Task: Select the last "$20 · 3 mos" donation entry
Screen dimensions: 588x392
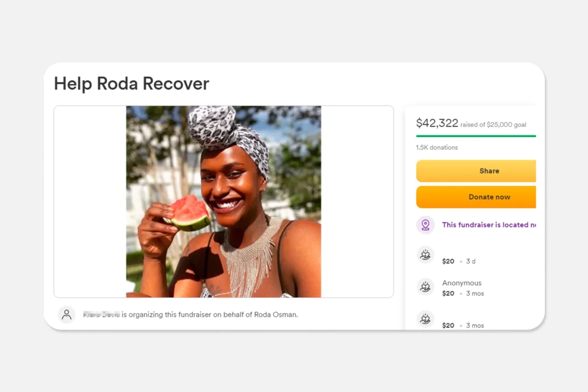Action: click(463, 325)
